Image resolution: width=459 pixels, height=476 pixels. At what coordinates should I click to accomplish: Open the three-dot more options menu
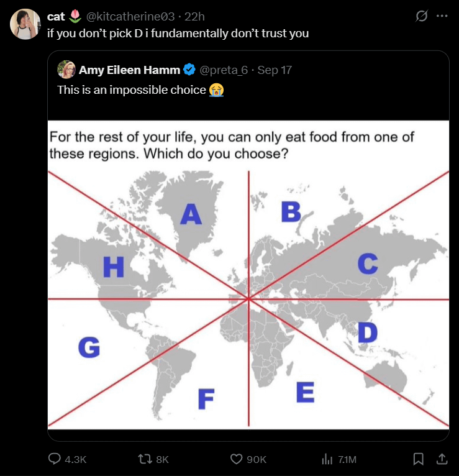pyautogui.click(x=442, y=16)
